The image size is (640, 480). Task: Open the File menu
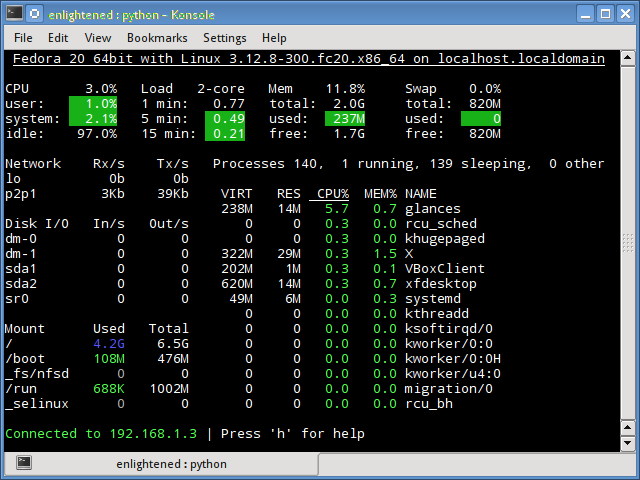tap(23, 38)
